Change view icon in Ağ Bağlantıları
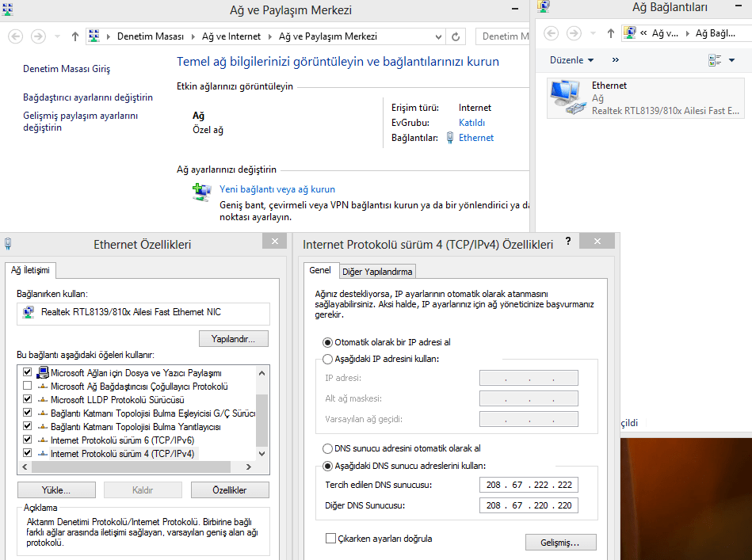Image resolution: width=752 pixels, height=560 pixels. point(715,60)
